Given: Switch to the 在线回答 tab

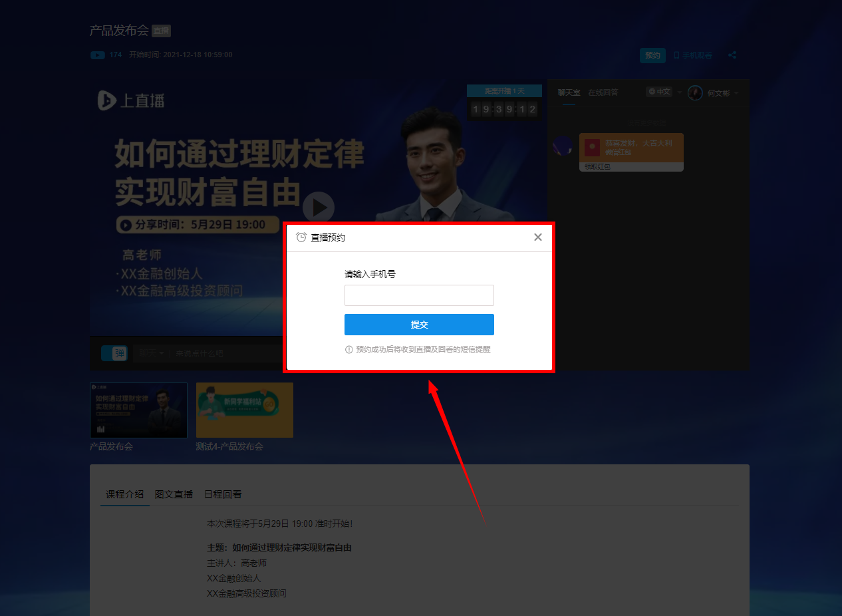Looking at the screenshot, I should 603,92.
